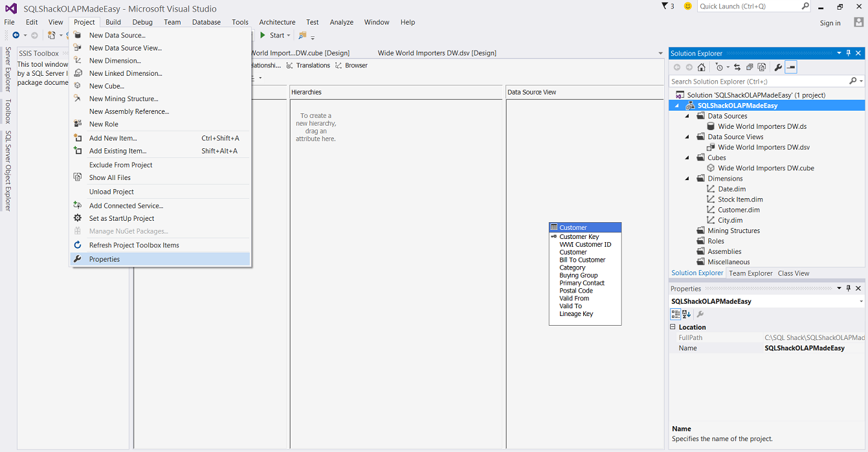Image resolution: width=868 pixels, height=452 pixels.
Task: Switch to the Team Explorer tab
Action: pyautogui.click(x=750, y=273)
